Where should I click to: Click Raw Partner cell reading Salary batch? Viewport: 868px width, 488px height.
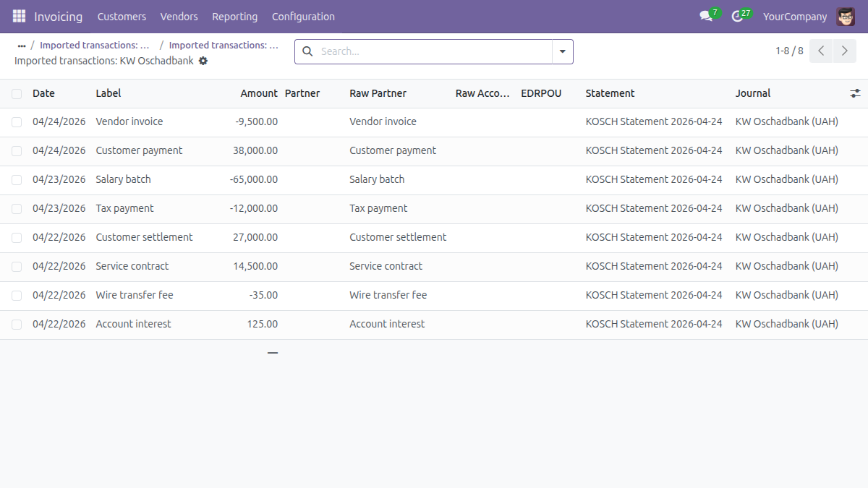coord(377,179)
